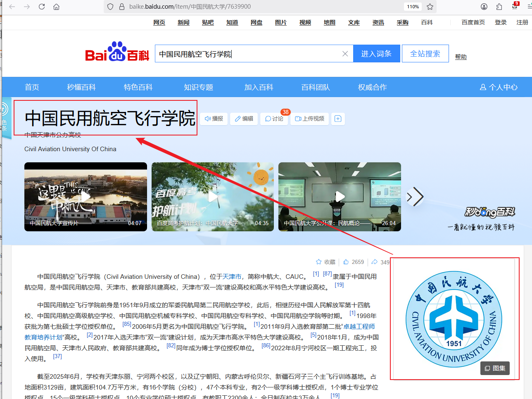Click 上传视频 button
The image size is (532, 399).
coord(310,119)
